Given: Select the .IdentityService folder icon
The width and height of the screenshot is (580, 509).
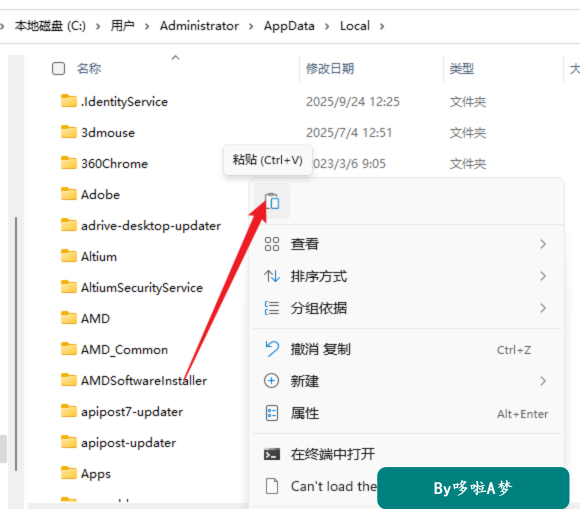Looking at the screenshot, I should [69, 101].
